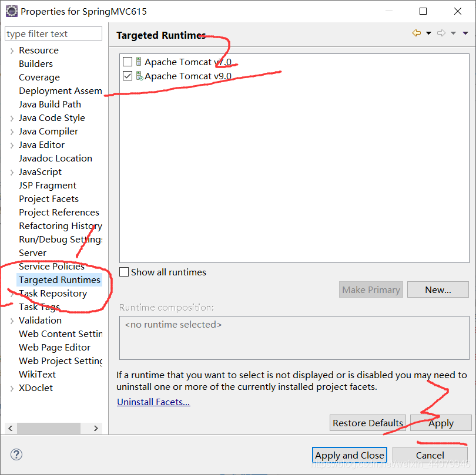Click the tree scrollbar left arrow
This screenshot has height=475, width=476.
tap(11, 428)
